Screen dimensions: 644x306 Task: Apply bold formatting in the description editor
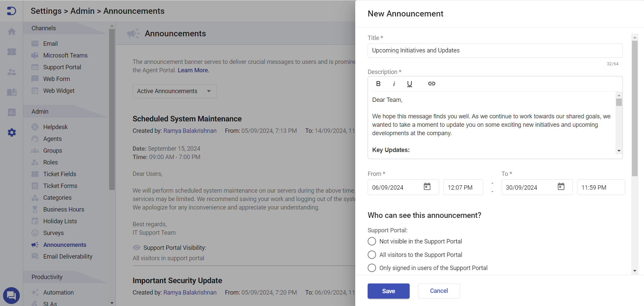coord(378,83)
